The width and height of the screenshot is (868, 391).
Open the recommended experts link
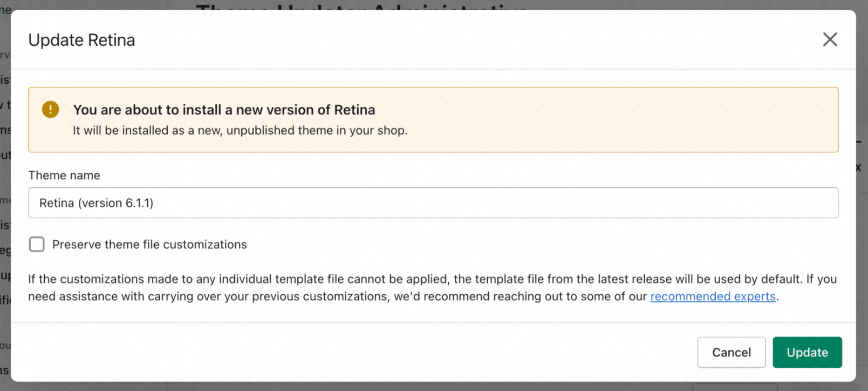click(x=712, y=296)
